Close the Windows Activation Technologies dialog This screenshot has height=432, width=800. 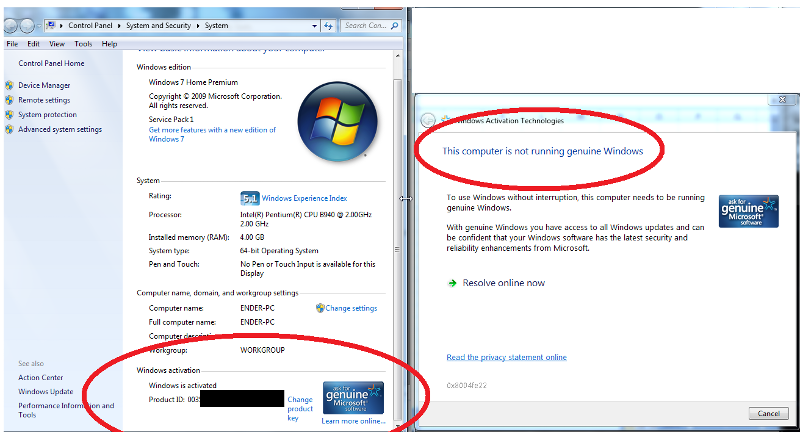click(x=782, y=99)
